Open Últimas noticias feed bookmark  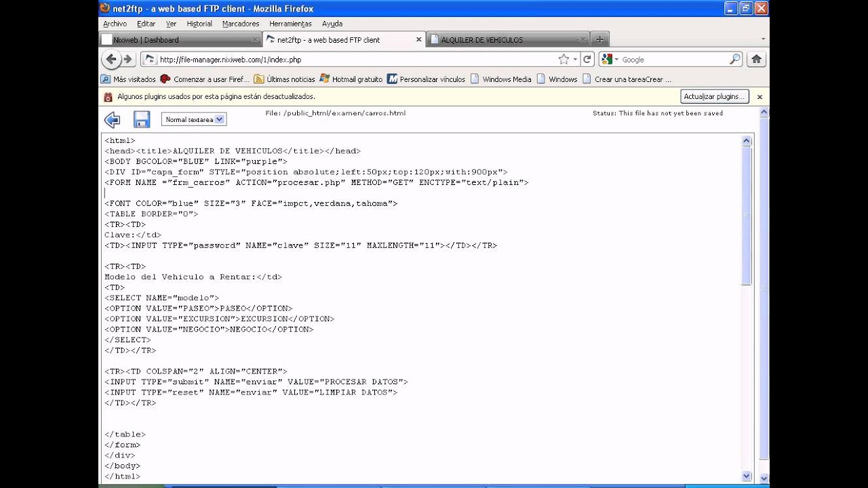285,79
